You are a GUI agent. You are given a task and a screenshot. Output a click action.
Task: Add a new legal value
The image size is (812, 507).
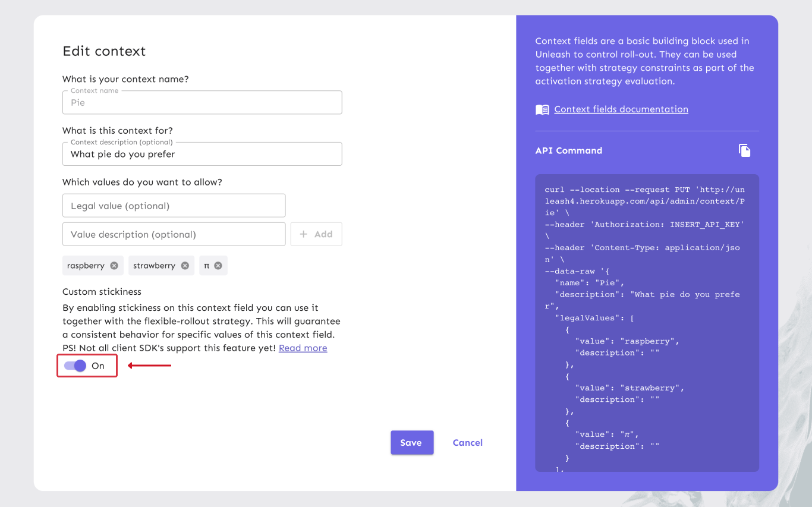coord(316,234)
